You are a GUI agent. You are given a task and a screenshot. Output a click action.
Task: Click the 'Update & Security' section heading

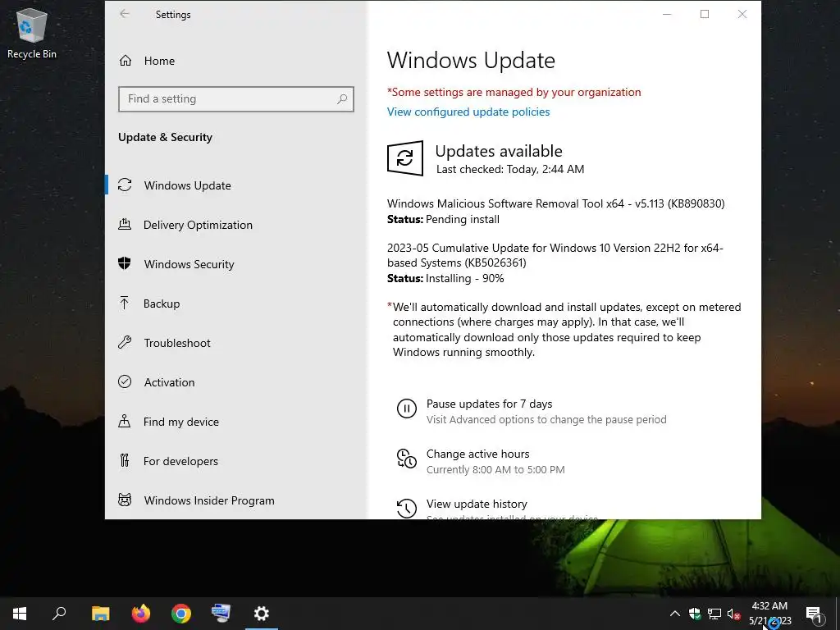pyautogui.click(x=165, y=137)
